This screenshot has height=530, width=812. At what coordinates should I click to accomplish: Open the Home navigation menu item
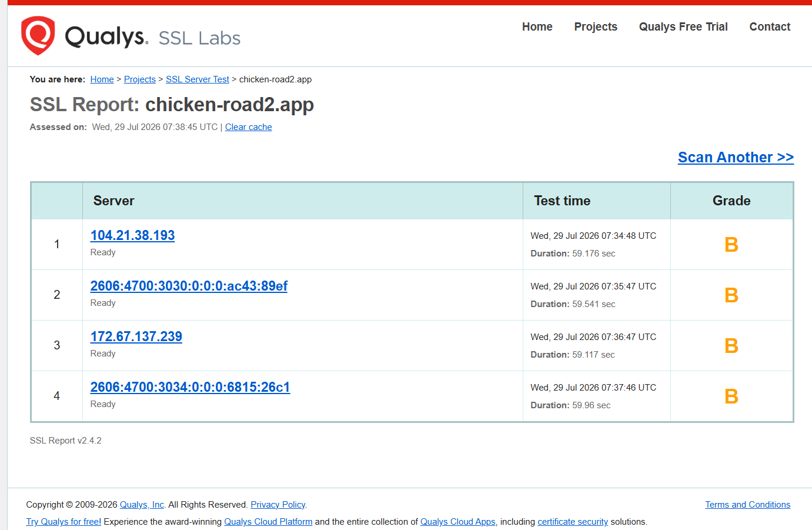click(537, 26)
